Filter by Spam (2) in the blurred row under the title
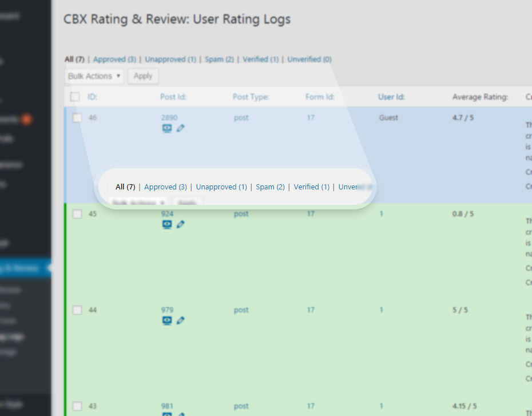 219,60
